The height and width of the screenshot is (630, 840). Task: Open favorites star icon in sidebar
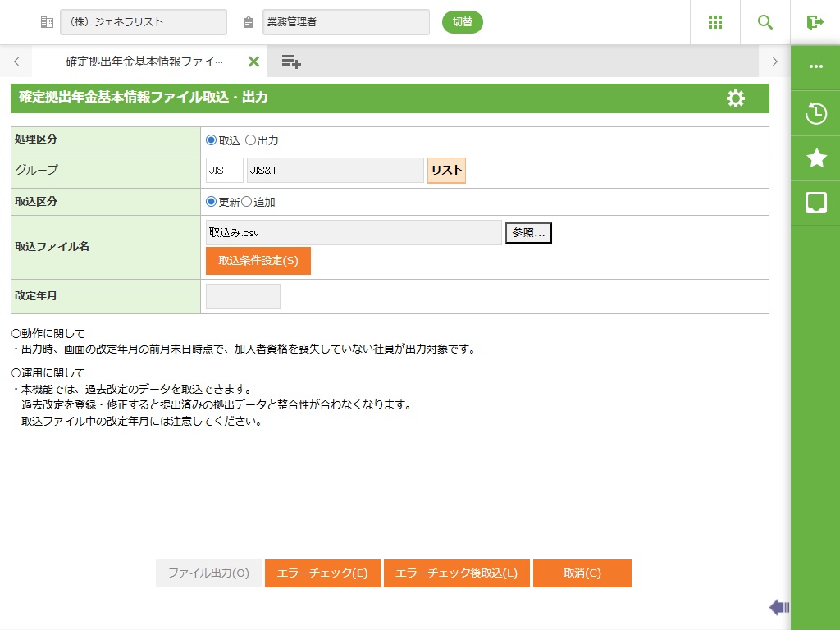click(815, 158)
